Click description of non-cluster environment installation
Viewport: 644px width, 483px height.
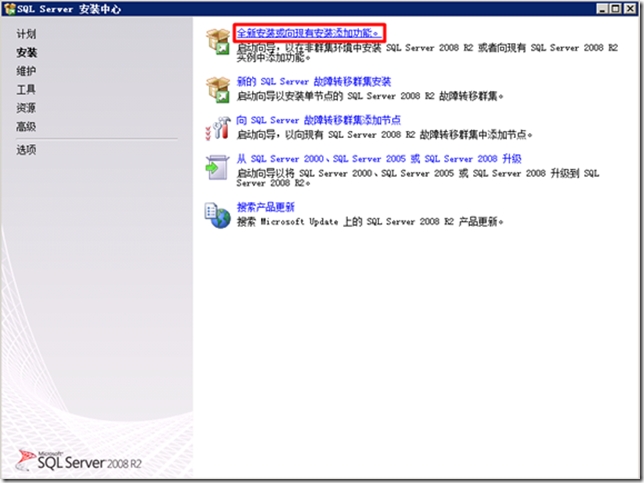click(x=427, y=52)
